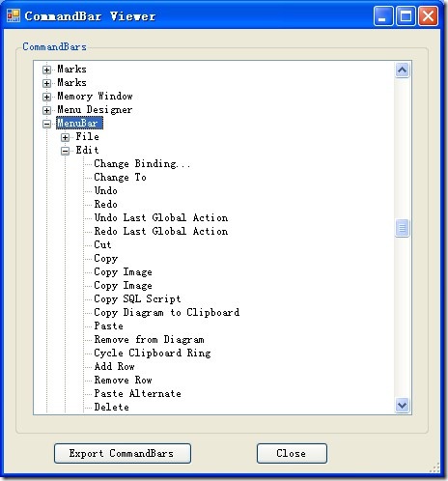Select the MenuBar tree item
This screenshot has width=448, height=481.
[79, 123]
